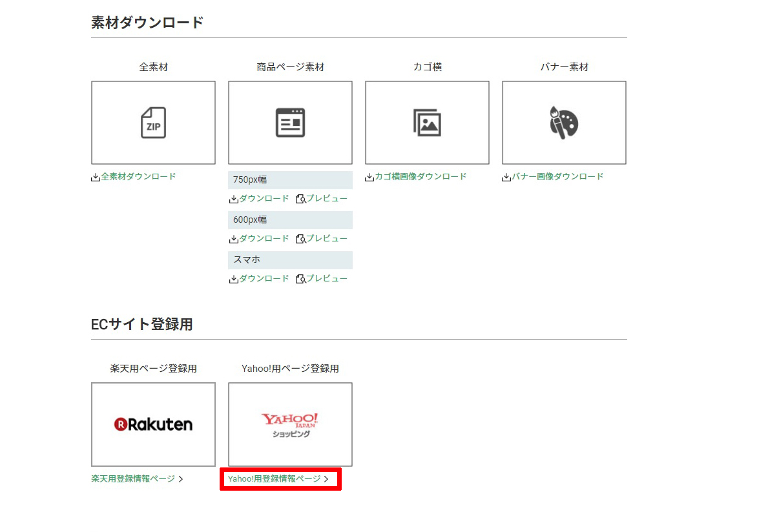Image resolution: width=779 pixels, height=532 pixels.
Task: Open the 楽天用登録情報ページ link
Action: click(x=138, y=479)
